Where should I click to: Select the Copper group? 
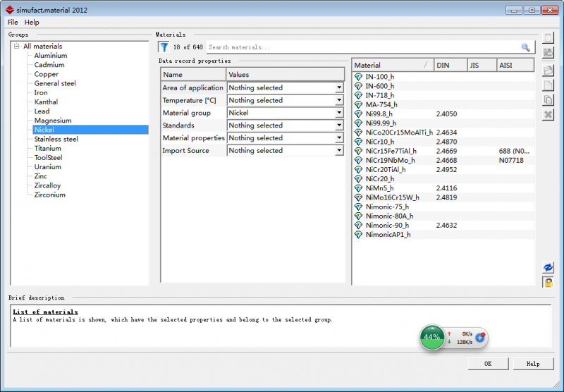(46, 74)
